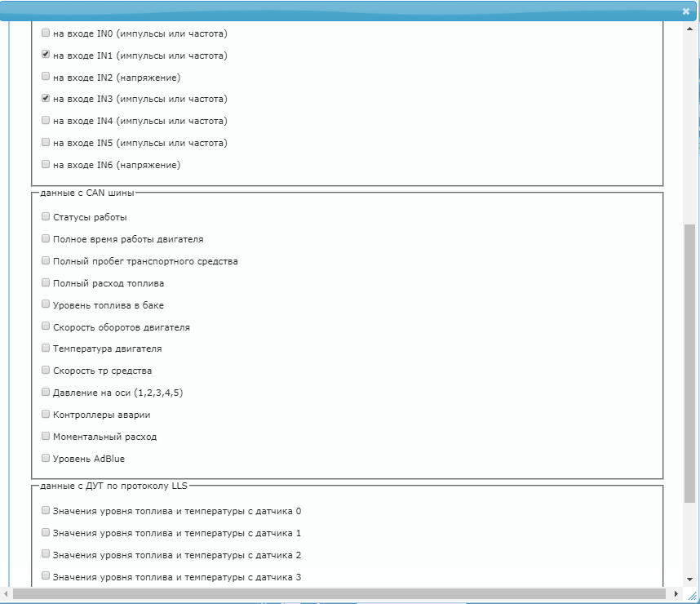
Task: Enable 'Уровень AdBlue' checkbox
Action: point(46,458)
